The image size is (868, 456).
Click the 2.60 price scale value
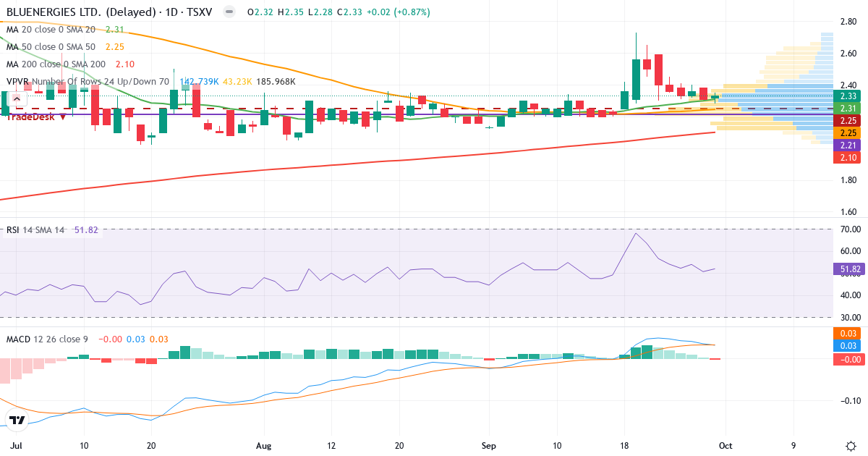point(848,54)
